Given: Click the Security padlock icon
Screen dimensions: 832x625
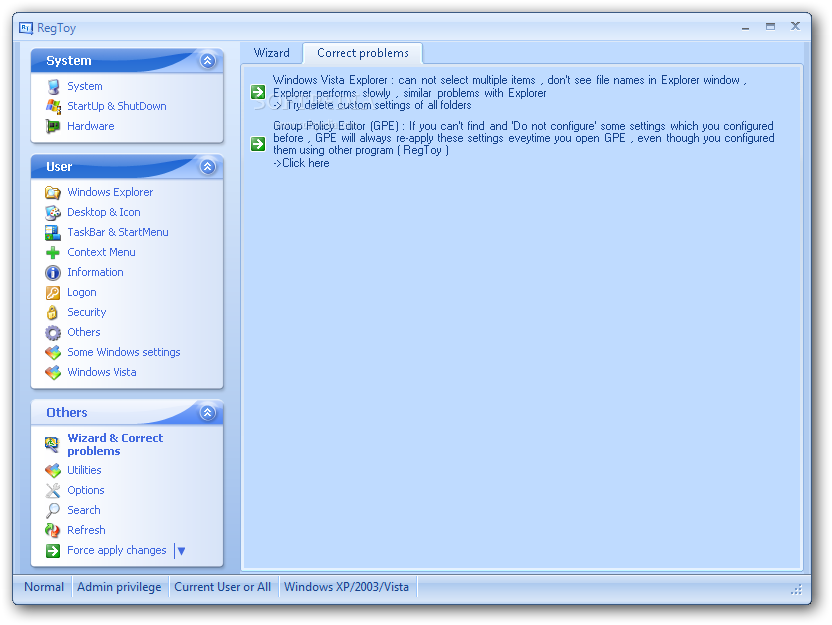Looking at the screenshot, I should 53,312.
